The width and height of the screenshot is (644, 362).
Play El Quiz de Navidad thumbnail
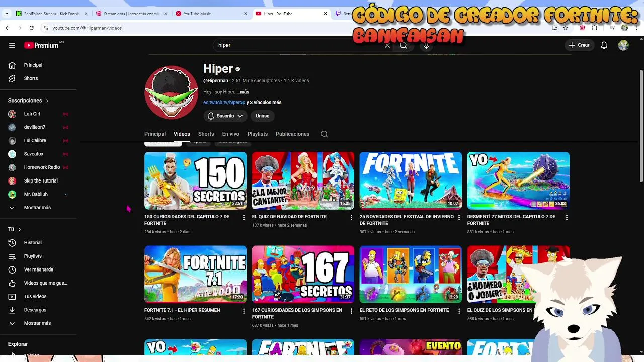pyautogui.click(x=303, y=180)
